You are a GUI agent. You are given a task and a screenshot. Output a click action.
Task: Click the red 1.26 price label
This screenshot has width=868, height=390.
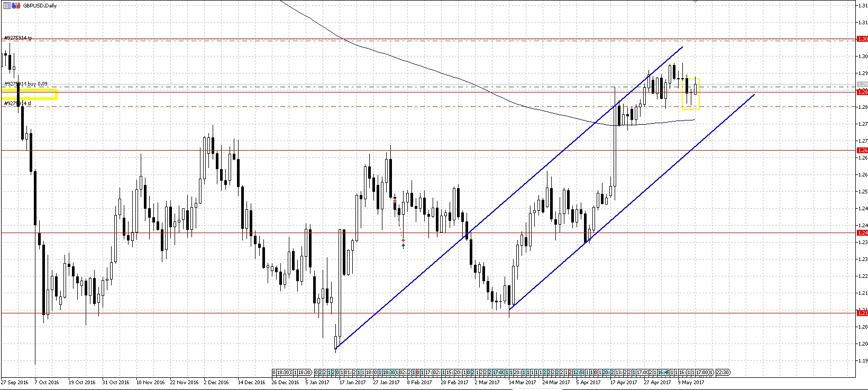pyautogui.click(x=862, y=151)
